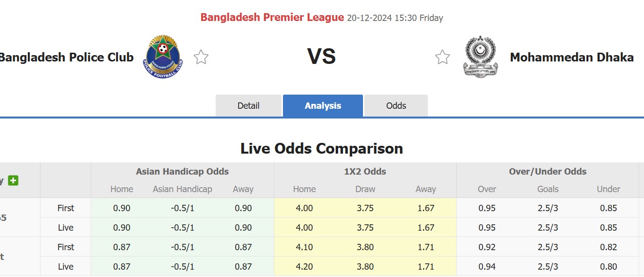Click the 0.94 live over odds
The height and width of the screenshot is (277, 644).
pos(487,266)
